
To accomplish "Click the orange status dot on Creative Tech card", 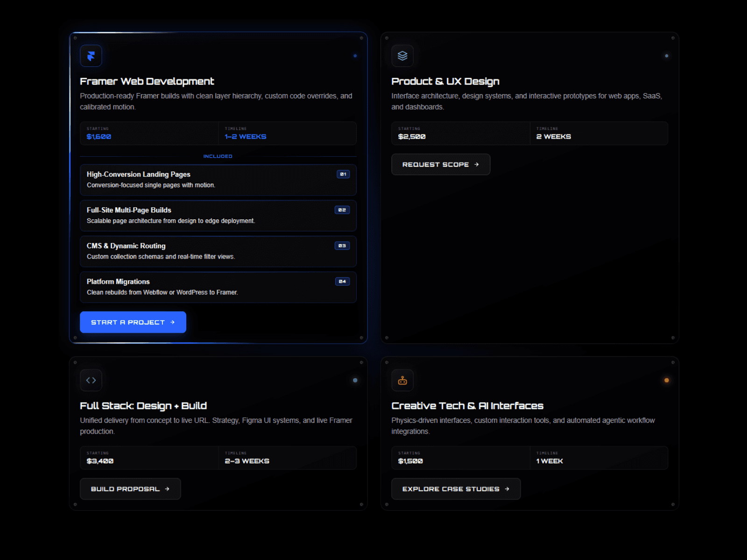I will [x=667, y=380].
